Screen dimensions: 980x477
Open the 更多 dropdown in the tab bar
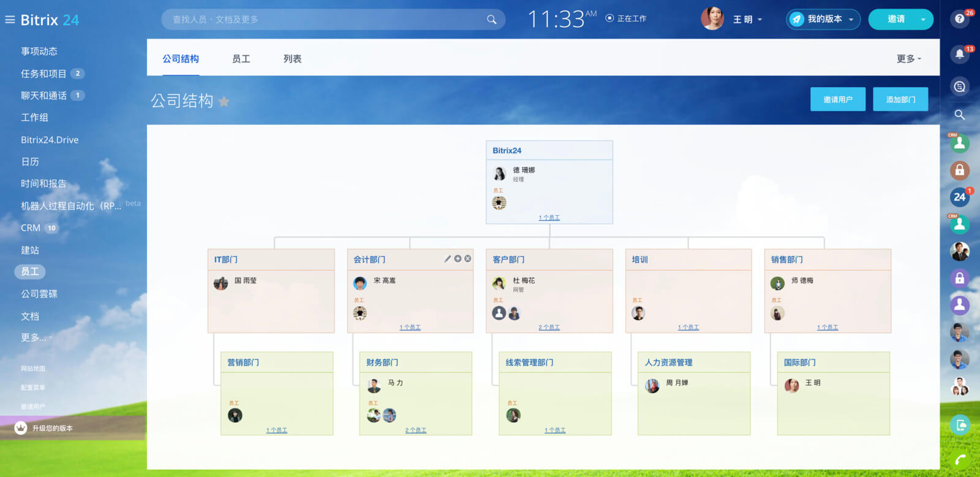pyautogui.click(x=909, y=59)
